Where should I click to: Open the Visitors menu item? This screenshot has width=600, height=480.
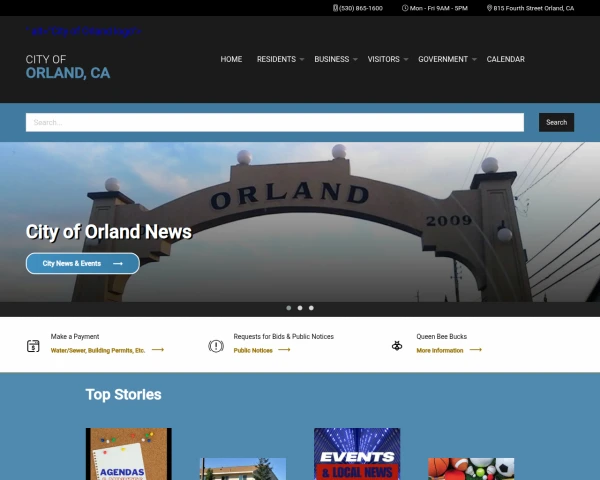click(383, 59)
